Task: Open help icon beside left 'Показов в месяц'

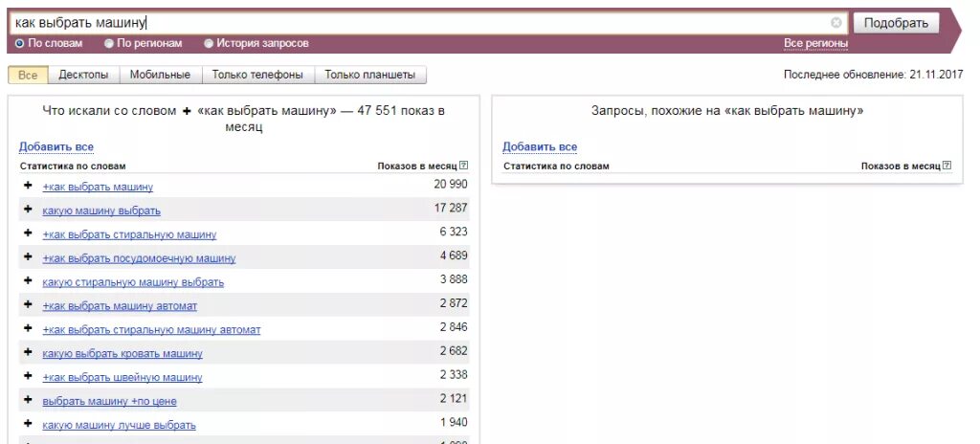Action: [464, 166]
